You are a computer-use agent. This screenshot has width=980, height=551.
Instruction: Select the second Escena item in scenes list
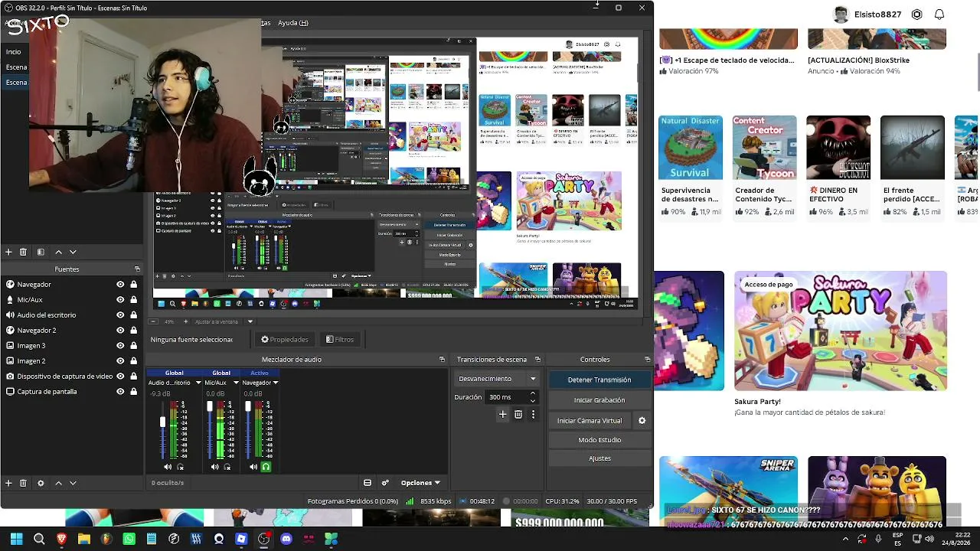(16, 83)
